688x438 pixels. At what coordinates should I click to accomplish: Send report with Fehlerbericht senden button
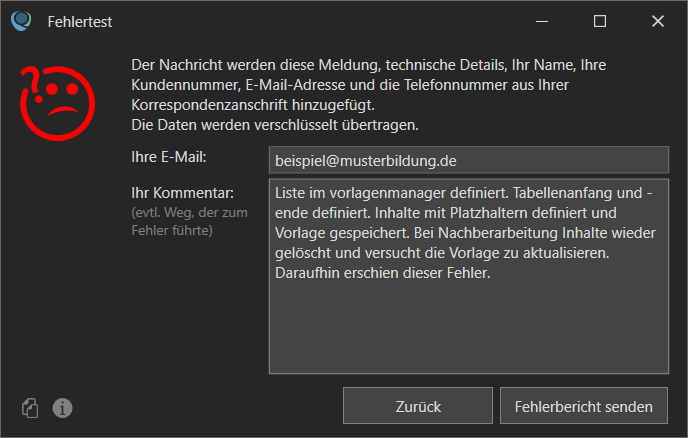(584, 406)
